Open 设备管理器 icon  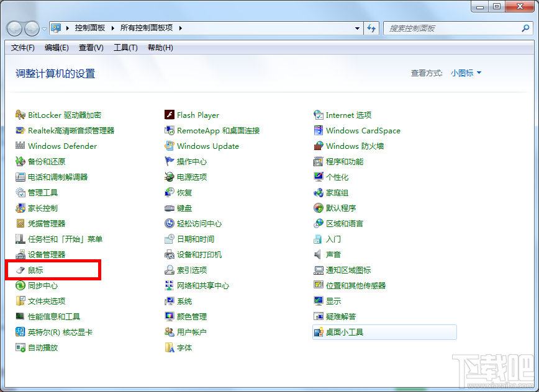[x=20, y=254]
